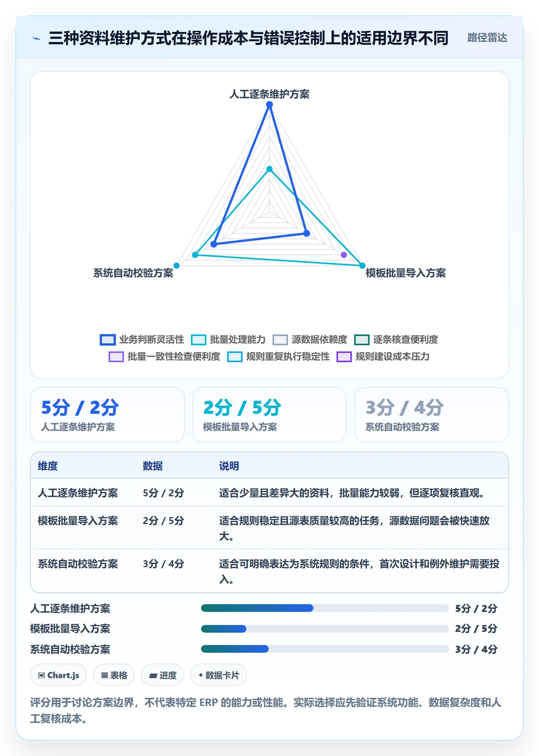The width and height of the screenshot is (539, 756).
Task: Click the 说明 column header
Action: (x=229, y=466)
